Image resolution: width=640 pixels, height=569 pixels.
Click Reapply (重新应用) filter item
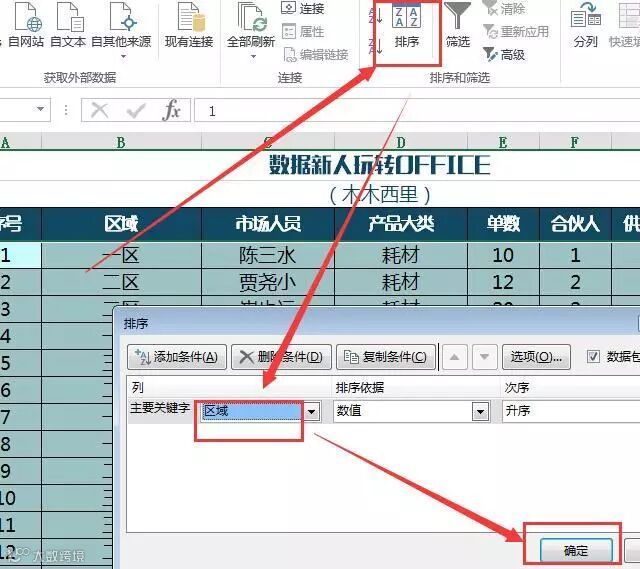516,31
